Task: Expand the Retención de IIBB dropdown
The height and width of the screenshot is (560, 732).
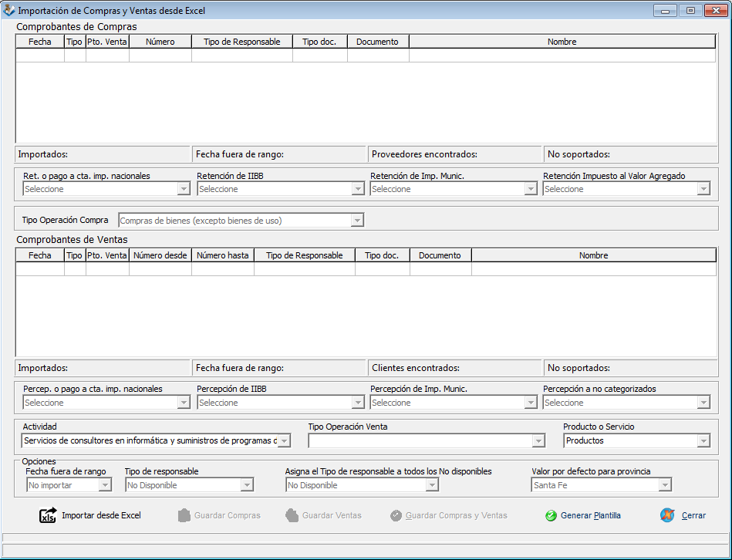Action: 358,189
